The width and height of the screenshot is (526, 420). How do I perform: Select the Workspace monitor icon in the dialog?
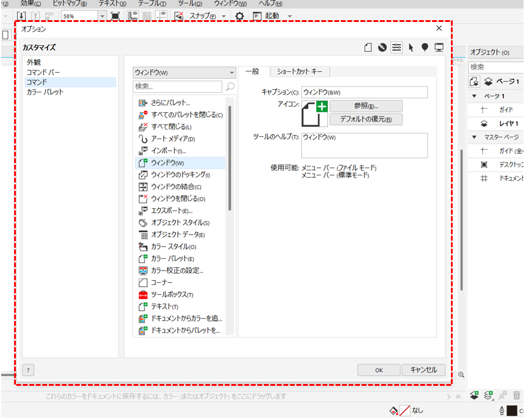tap(439, 47)
